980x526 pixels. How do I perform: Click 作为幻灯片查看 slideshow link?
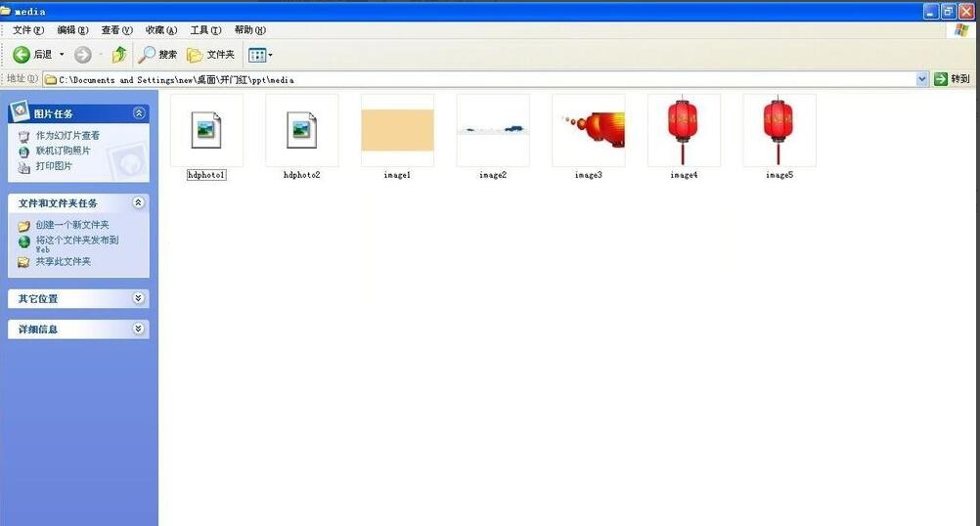tap(67, 136)
